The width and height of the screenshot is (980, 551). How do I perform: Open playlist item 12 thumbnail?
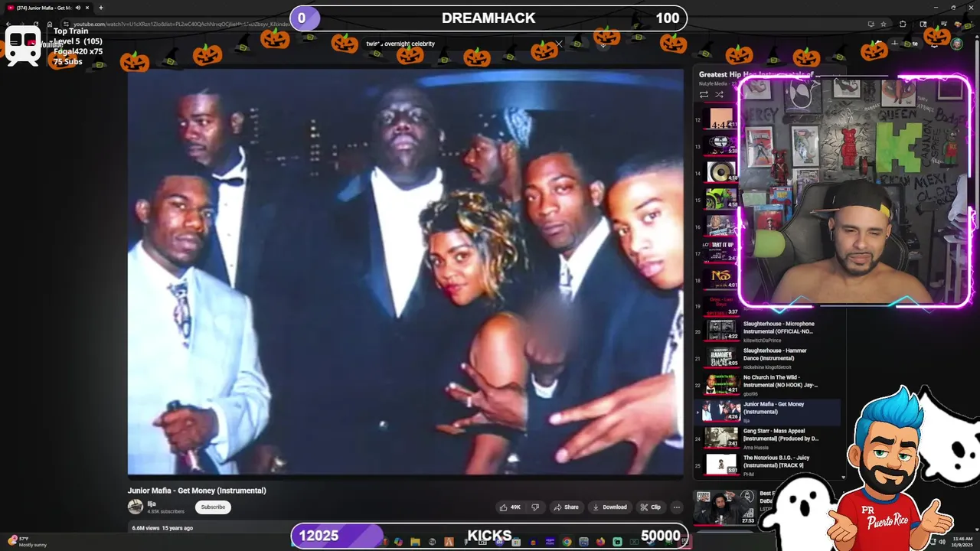721,119
